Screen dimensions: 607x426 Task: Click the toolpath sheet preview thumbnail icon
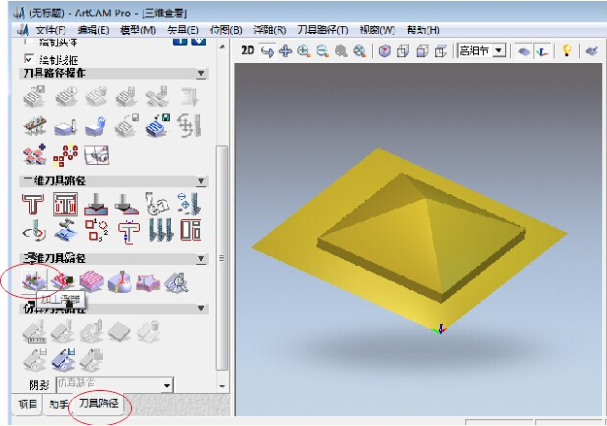[x=96, y=155]
